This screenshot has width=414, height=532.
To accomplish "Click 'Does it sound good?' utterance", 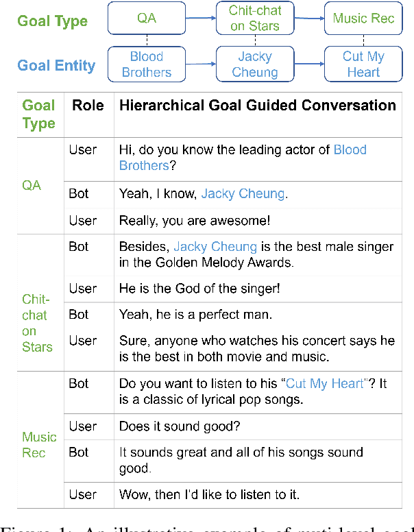I will (180, 426).
